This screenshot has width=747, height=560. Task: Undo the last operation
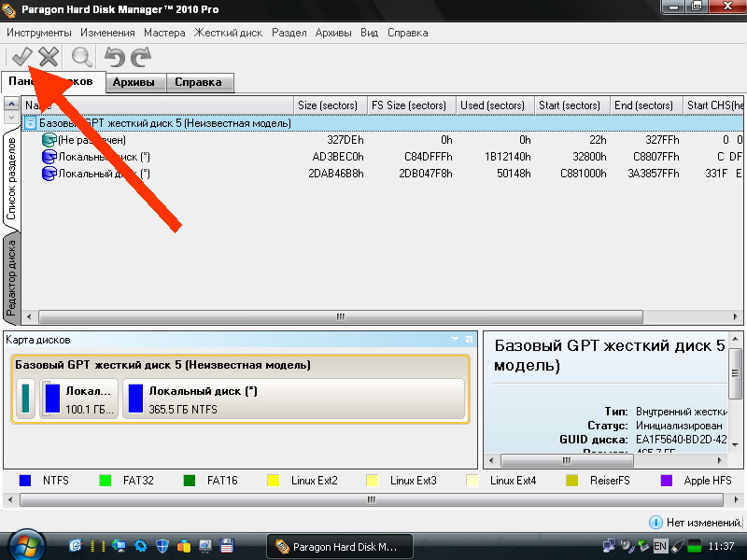tap(114, 57)
